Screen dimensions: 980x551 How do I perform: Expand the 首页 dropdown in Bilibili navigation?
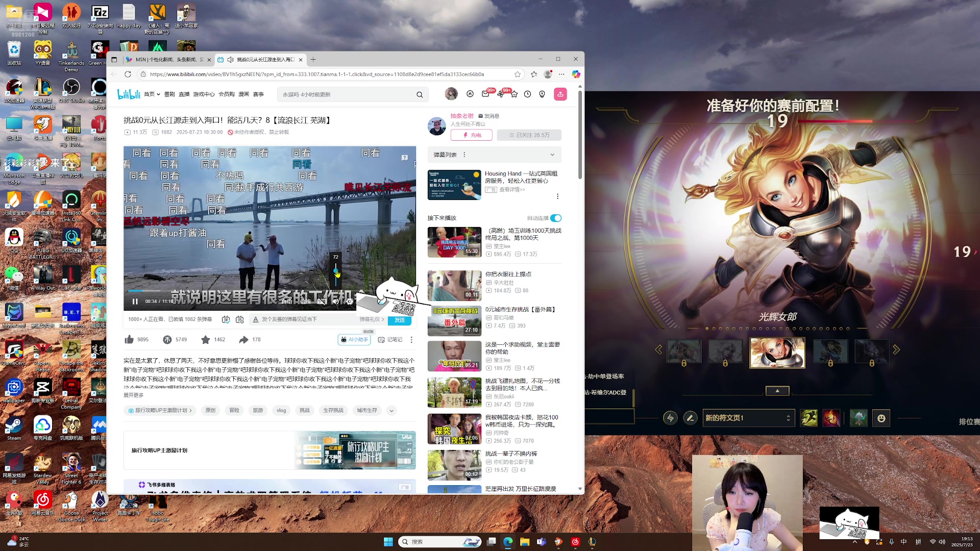tap(152, 94)
